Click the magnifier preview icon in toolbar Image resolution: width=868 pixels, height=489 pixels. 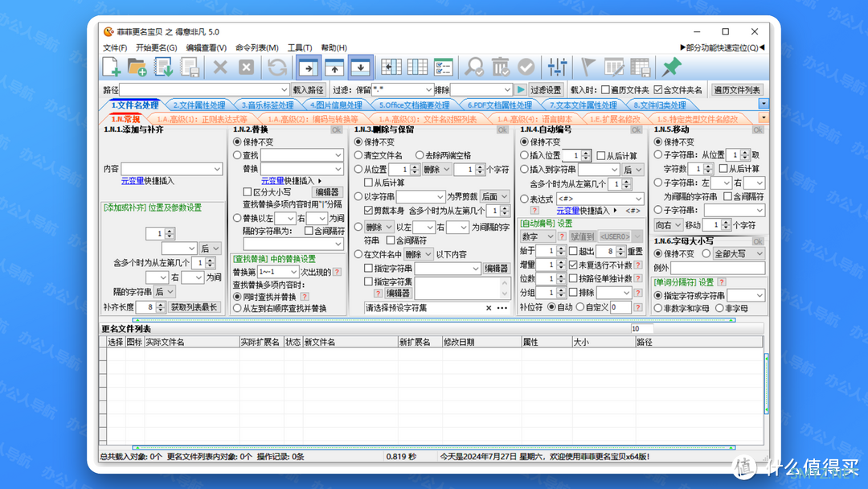point(474,67)
